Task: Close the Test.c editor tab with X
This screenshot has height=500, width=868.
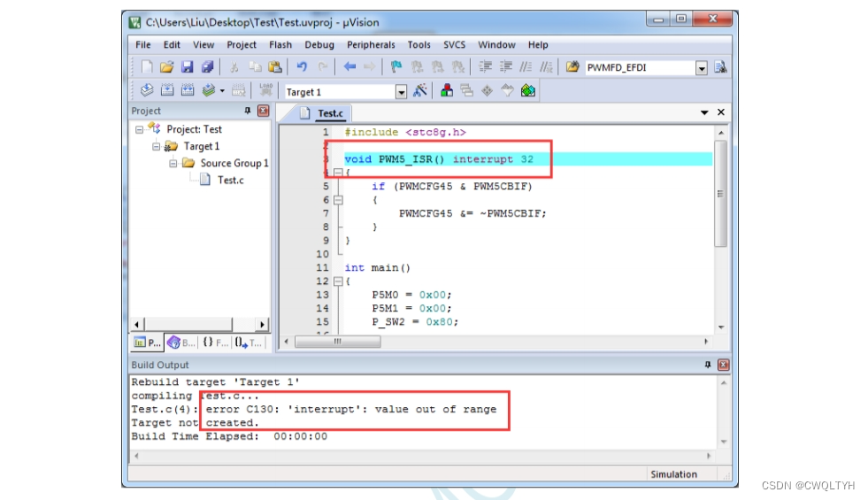Action: (721, 112)
